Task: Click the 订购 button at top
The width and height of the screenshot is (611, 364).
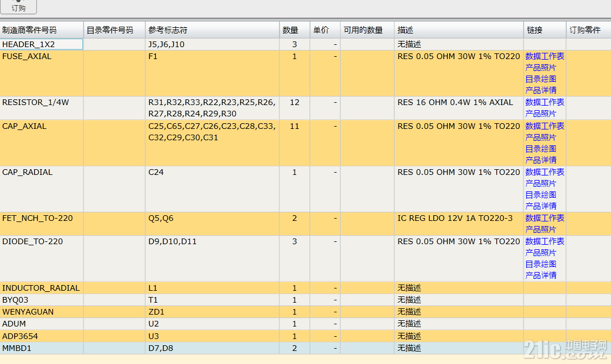Action: pos(18,7)
